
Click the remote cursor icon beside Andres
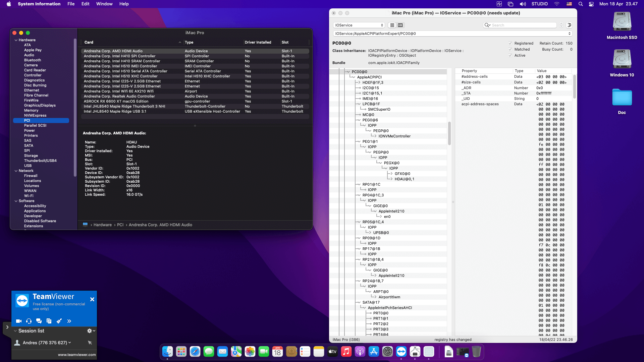[x=90, y=343]
